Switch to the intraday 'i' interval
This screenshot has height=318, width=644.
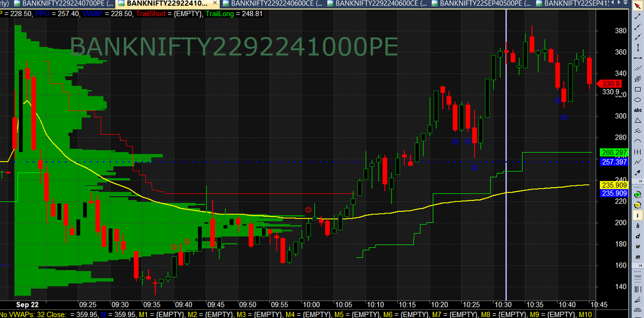pyautogui.click(x=638, y=215)
